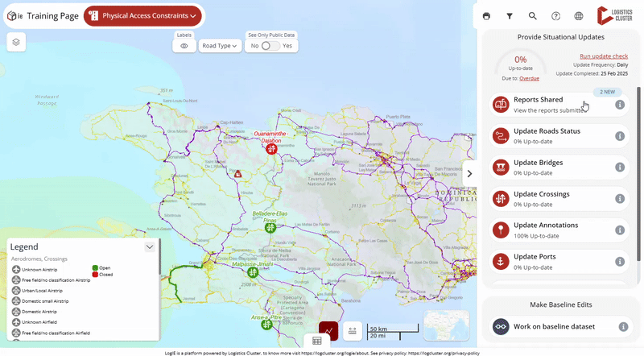Click the Training Page title

click(52, 16)
